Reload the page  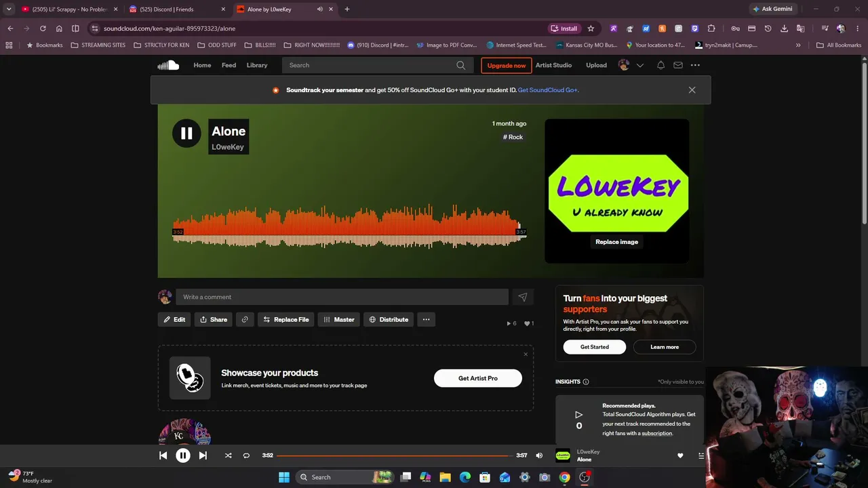[x=43, y=28]
